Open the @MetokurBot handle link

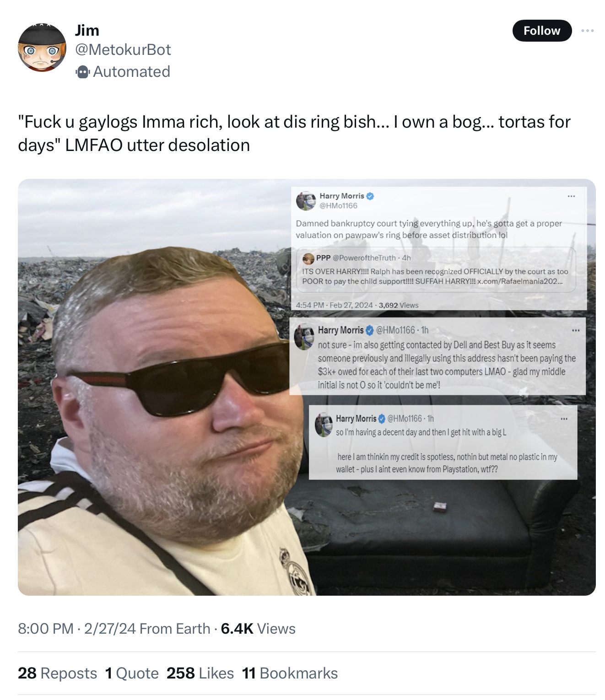pos(123,49)
